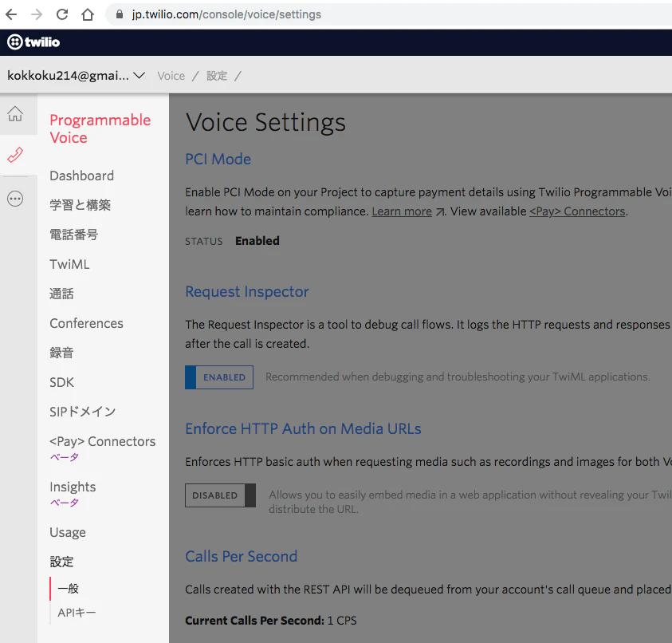Open Conferences in the sidebar
This screenshot has width=672, height=643.
pyautogui.click(x=86, y=323)
